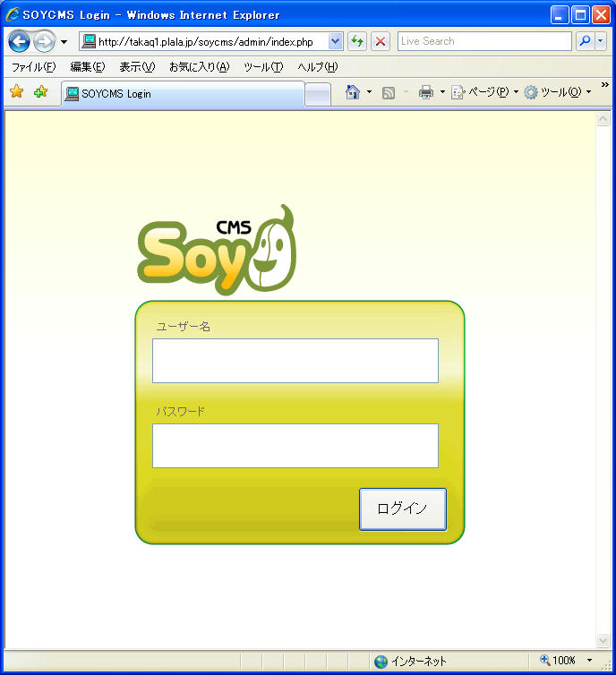Open the ヘルプ(H) menu
Viewport: 616px width, 675px height.
(318, 67)
